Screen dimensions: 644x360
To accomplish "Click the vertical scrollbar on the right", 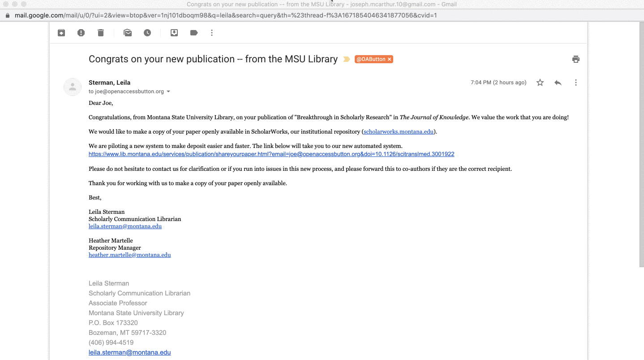I will (x=641, y=144).
